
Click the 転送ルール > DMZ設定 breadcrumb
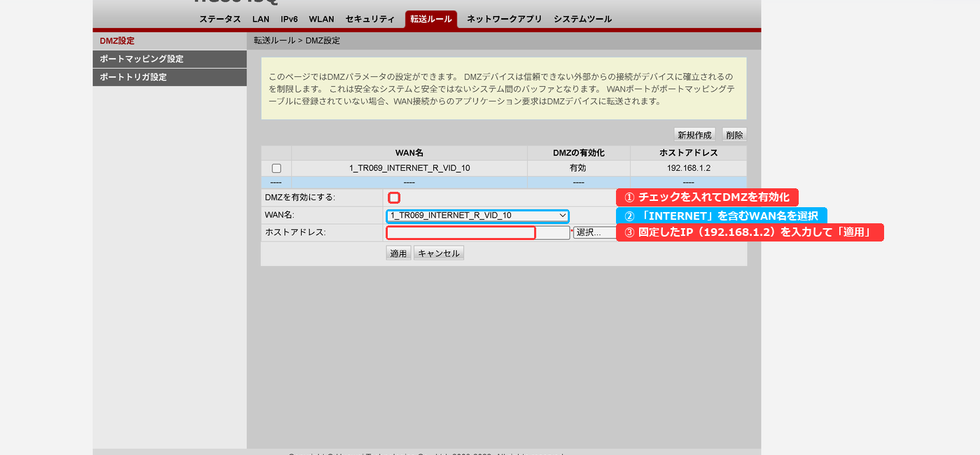click(x=297, y=41)
